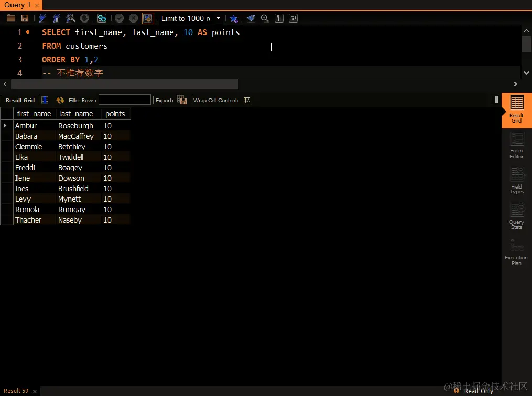Sort by the points column header
Screen dimensions: 532x396
tap(115, 114)
